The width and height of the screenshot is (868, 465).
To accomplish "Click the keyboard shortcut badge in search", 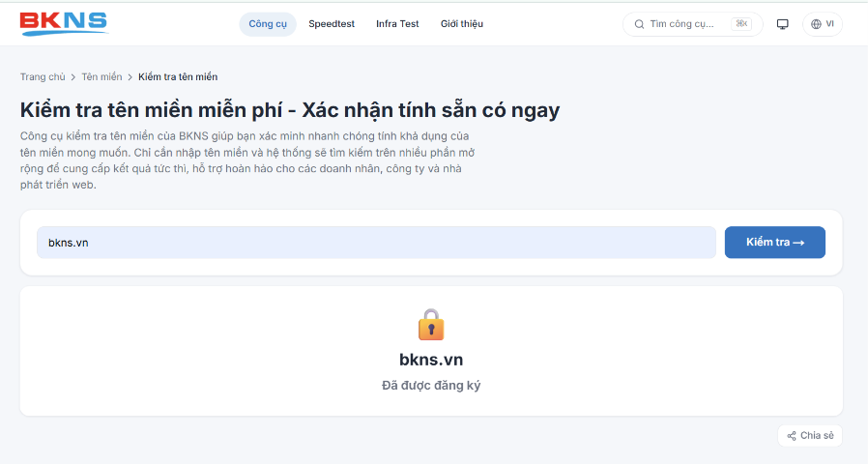I will [741, 24].
